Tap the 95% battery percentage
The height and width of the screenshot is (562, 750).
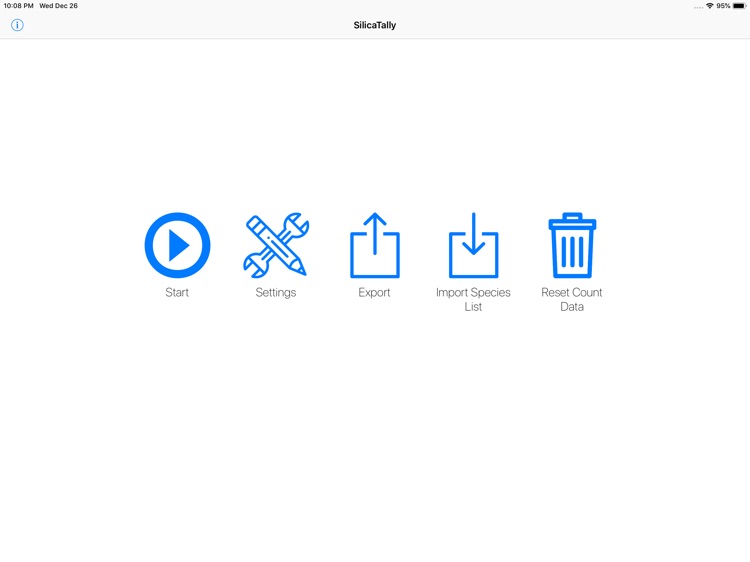pyautogui.click(x=723, y=6)
